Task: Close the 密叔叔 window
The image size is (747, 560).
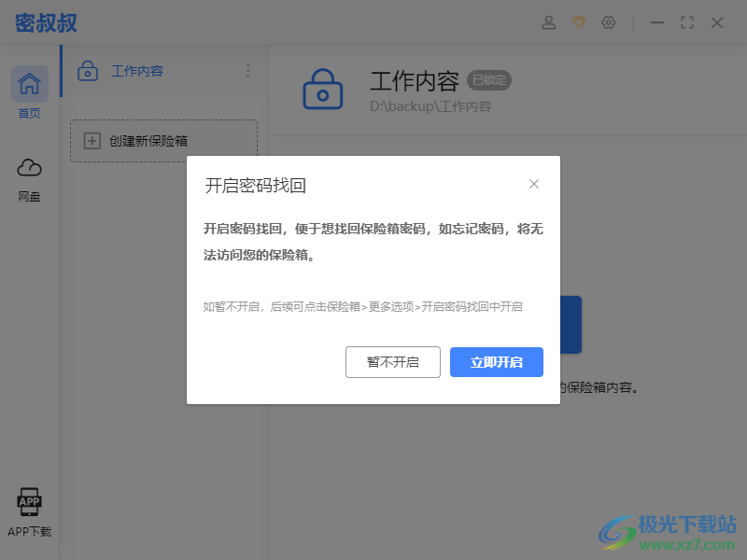Action: 717,22
